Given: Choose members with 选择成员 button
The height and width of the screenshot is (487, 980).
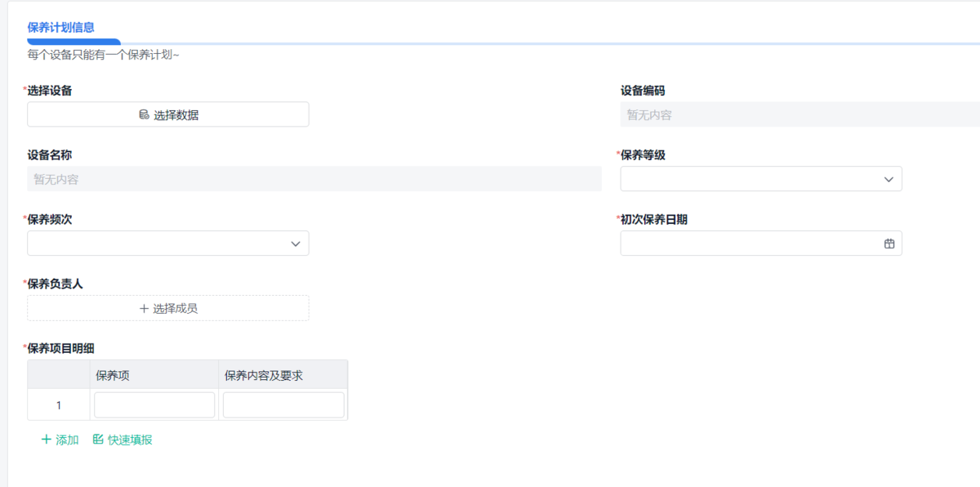Looking at the screenshot, I should click(x=168, y=308).
